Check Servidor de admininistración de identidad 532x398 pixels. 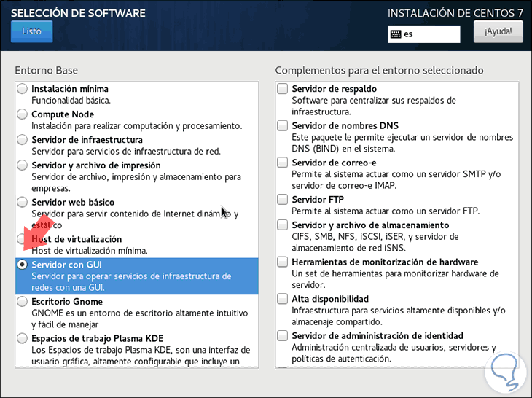(x=282, y=336)
